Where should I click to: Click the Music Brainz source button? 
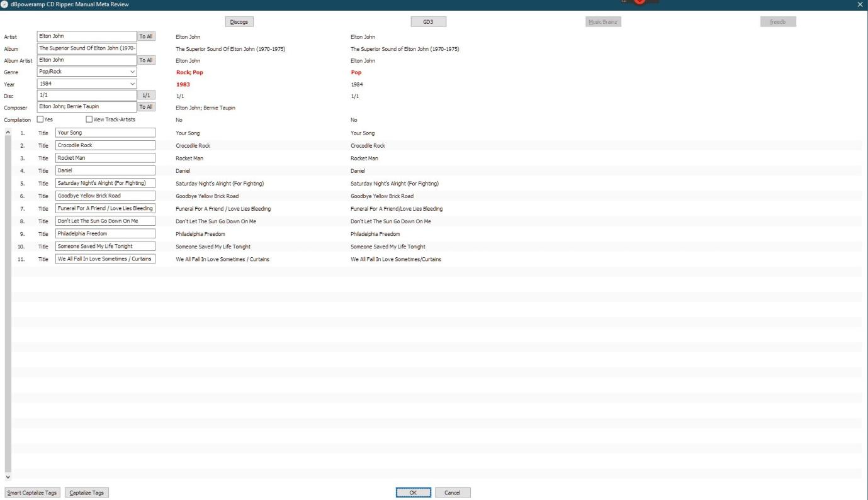click(x=603, y=22)
